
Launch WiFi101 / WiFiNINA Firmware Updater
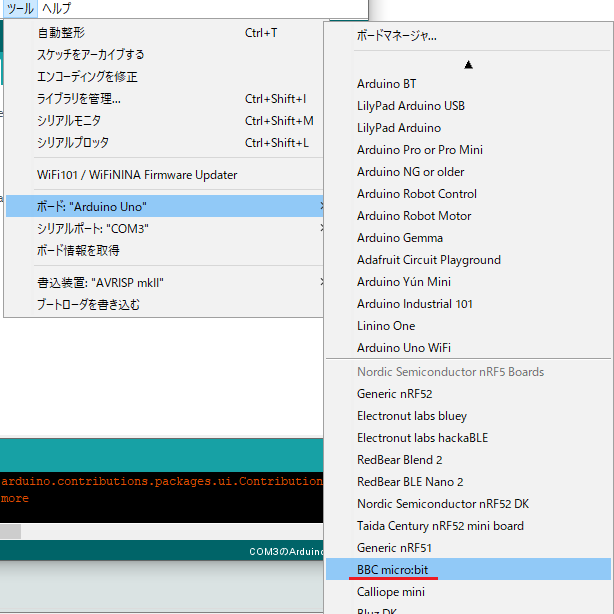(x=164, y=175)
